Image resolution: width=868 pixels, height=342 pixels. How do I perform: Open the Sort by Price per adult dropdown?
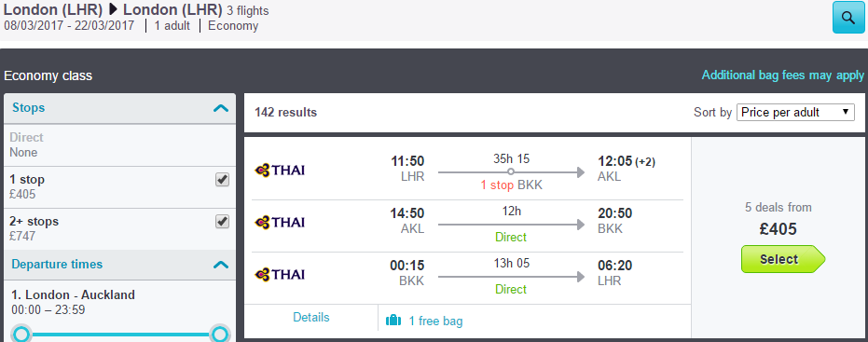(x=795, y=113)
